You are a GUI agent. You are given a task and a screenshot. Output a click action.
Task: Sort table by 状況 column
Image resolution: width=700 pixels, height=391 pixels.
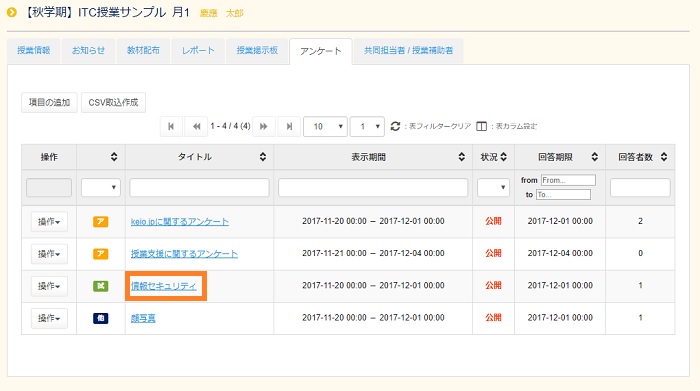click(x=504, y=157)
